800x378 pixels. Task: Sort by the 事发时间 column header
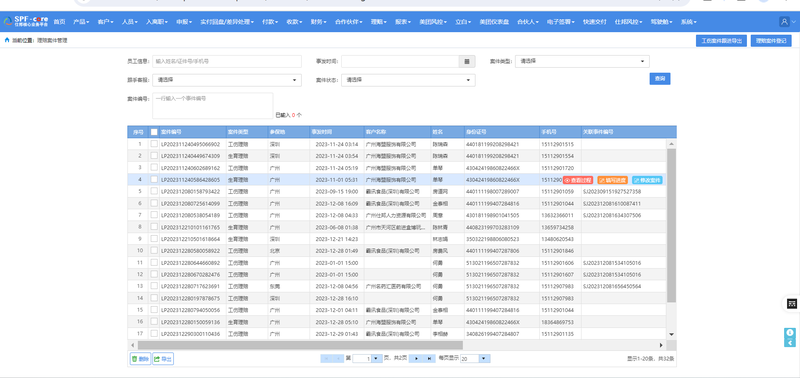336,132
